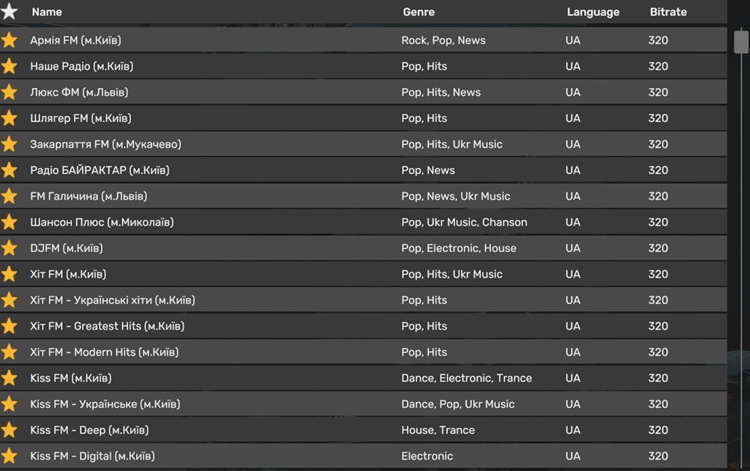This screenshot has width=750, height=471.
Task: Click the Language column header
Action: point(592,12)
